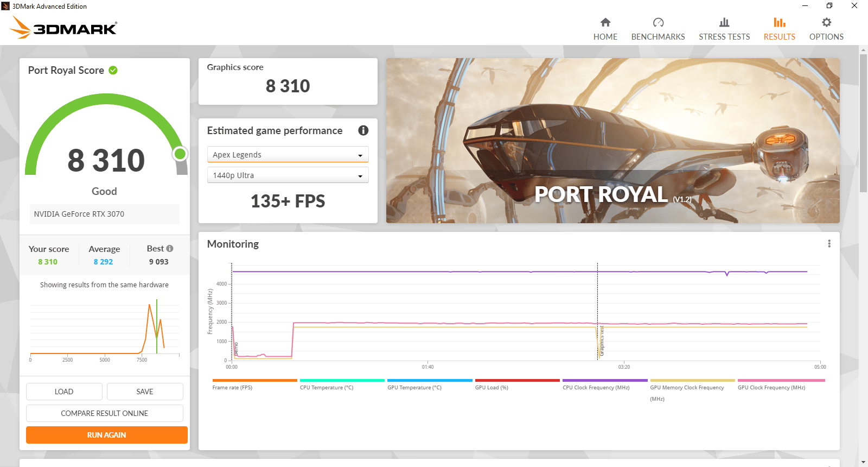The height and width of the screenshot is (467, 868).
Task: Click the scrollbar down arrow
Action: click(x=863, y=462)
